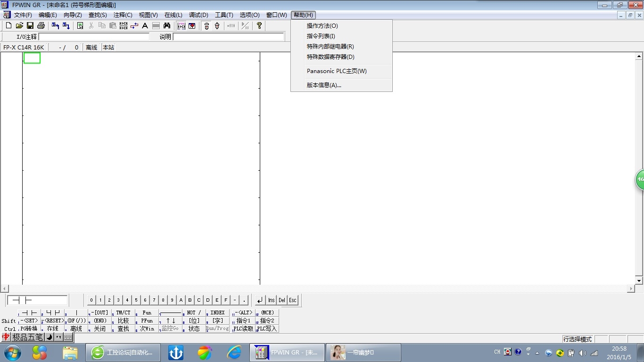Open the 编辑(E) menu
Image resolution: width=644 pixels, height=362 pixels.
point(48,15)
